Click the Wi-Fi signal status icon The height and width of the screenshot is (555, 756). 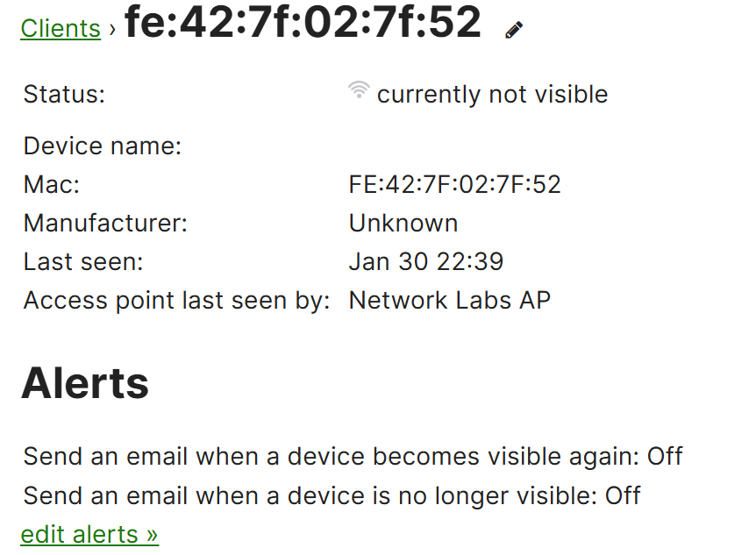[359, 89]
